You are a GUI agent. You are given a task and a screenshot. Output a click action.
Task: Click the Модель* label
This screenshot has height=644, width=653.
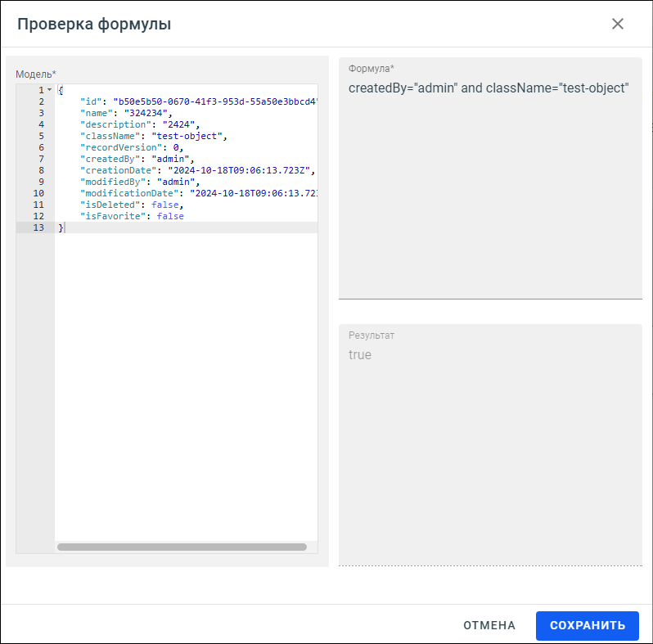[36, 74]
